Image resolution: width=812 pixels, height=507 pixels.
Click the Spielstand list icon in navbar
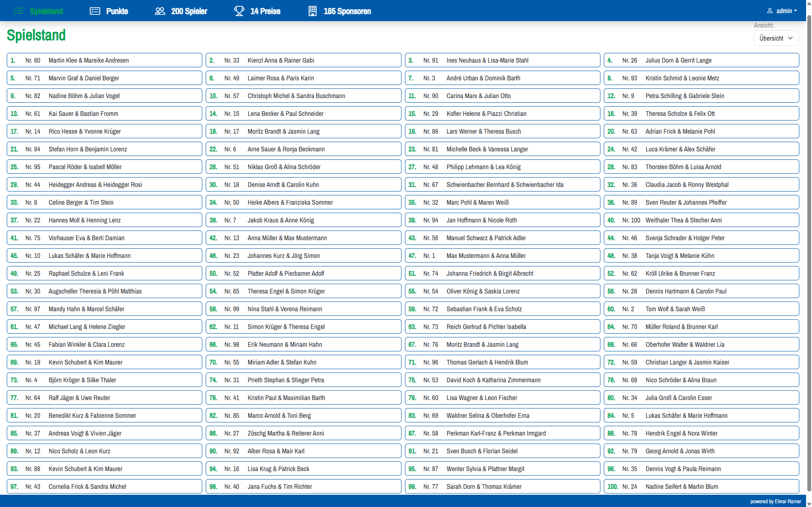point(18,11)
